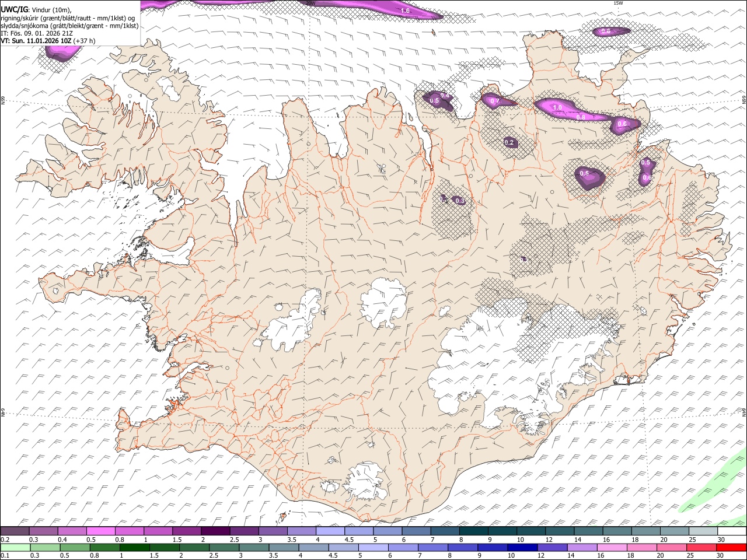Select the lavender 4–4.5 snow legend swatch
The height and width of the screenshot is (560, 747).
330,531
